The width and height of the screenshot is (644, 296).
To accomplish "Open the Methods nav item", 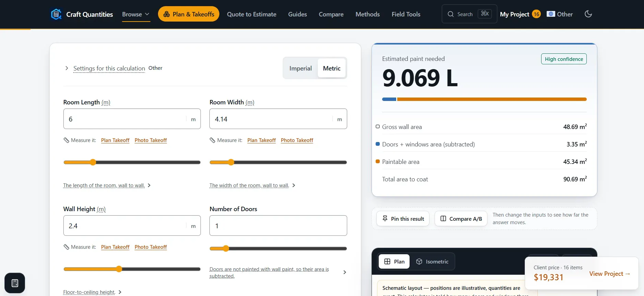I will [x=367, y=14].
